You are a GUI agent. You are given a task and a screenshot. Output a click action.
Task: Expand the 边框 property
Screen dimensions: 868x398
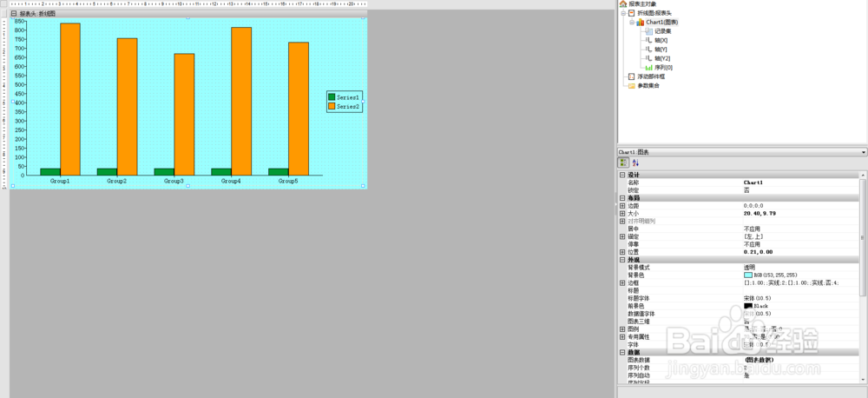(622, 282)
